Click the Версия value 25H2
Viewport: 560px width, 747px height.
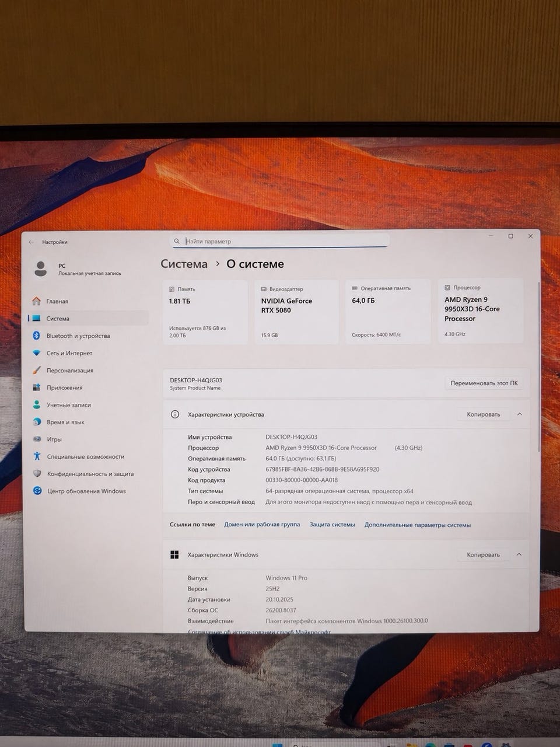pos(273,589)
